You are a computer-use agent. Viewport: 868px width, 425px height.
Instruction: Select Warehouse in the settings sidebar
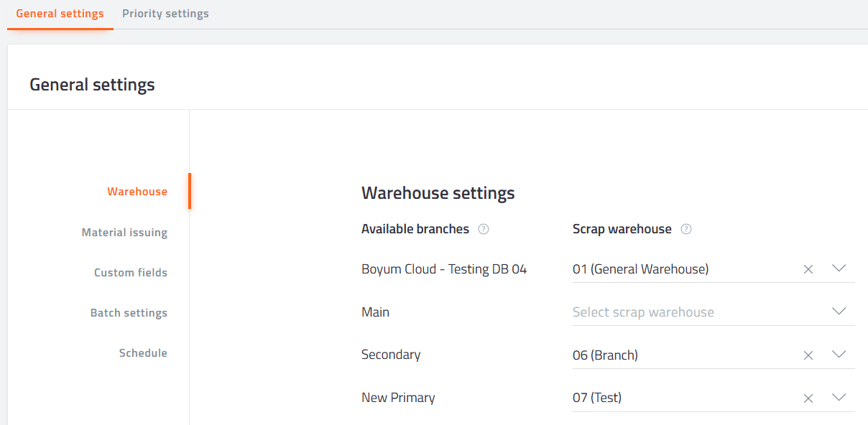137,192
